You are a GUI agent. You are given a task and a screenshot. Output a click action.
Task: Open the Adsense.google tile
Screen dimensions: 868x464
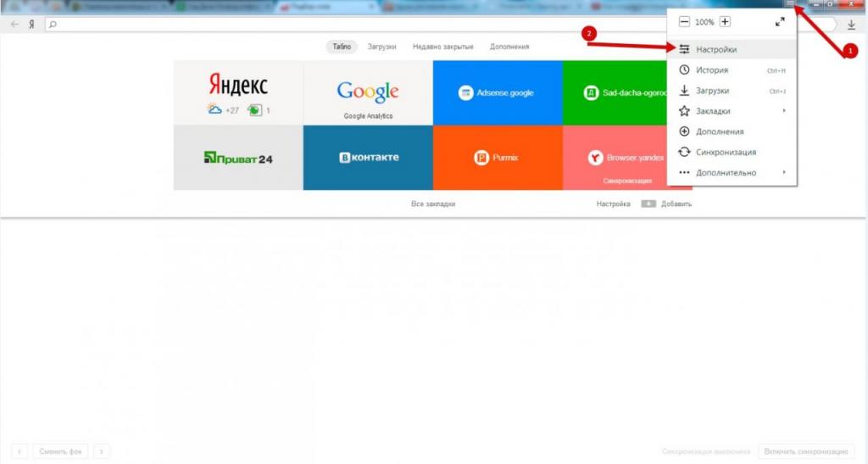point(498,92)
